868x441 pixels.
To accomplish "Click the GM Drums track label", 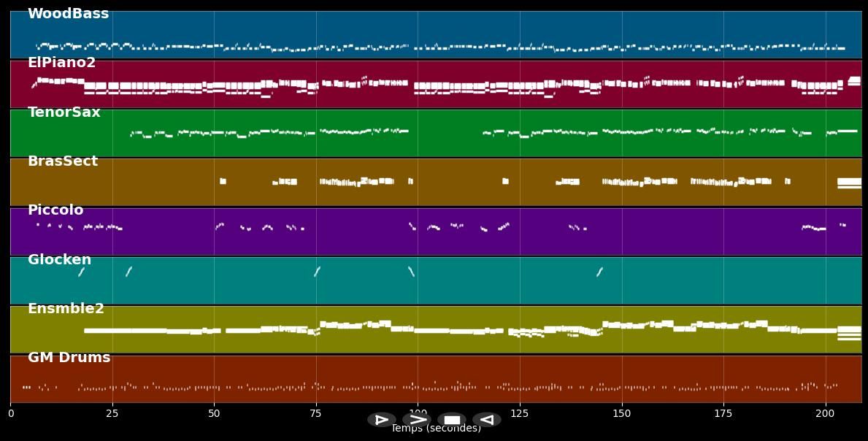I will [x=69, y=358].
